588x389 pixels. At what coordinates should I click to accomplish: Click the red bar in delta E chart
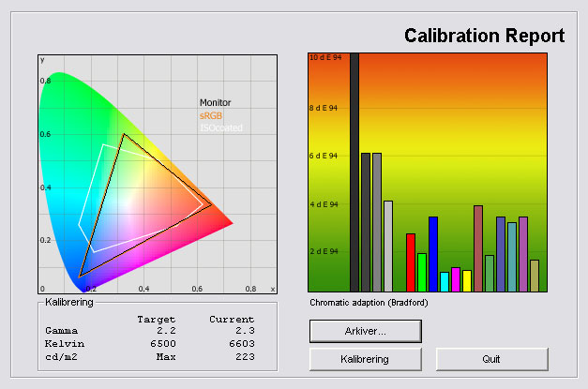411,262
